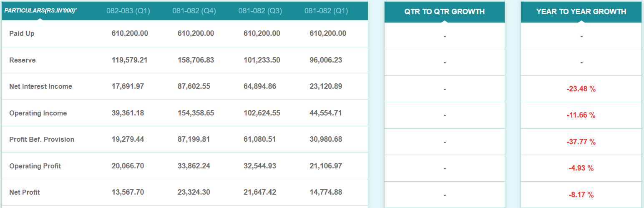Click the Operating Profit row label
The image size is (644, 208).
pyautogui.click(x=35, y=166)
